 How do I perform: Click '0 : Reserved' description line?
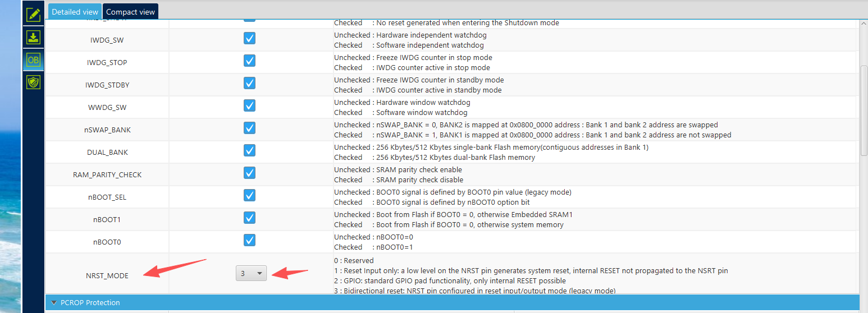(354, 261)
